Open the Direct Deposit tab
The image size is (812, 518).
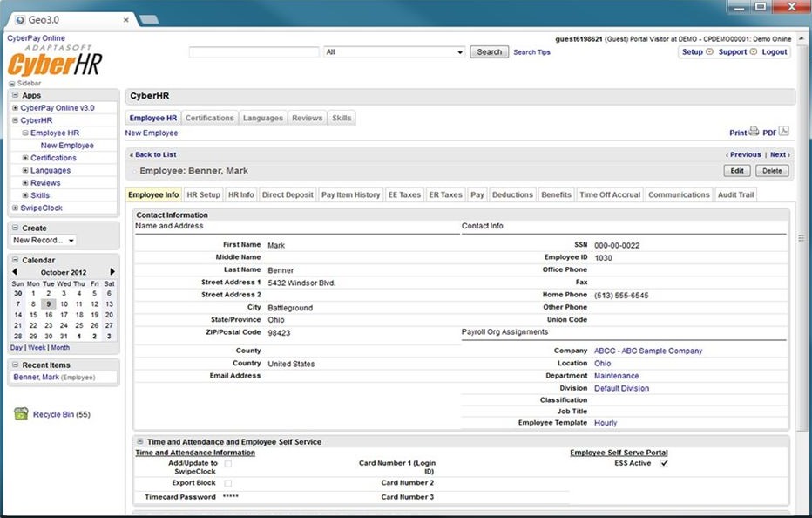pyautogui.click(x=288, y=195)
